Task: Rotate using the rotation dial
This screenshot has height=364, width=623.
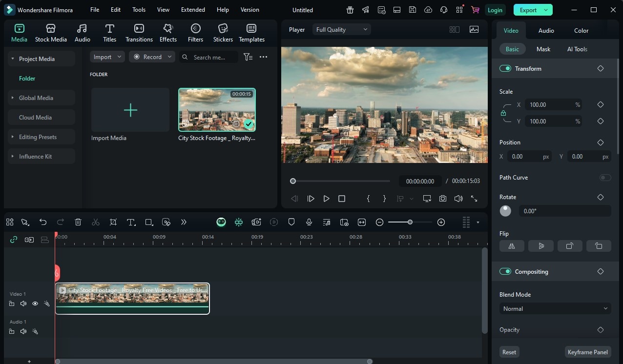Action: point(505,211)
